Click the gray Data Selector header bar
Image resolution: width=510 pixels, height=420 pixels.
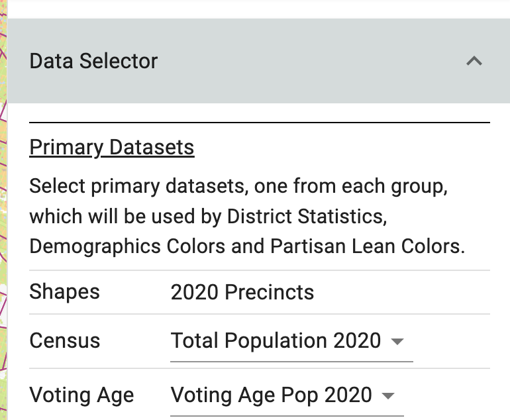[258, 61]
